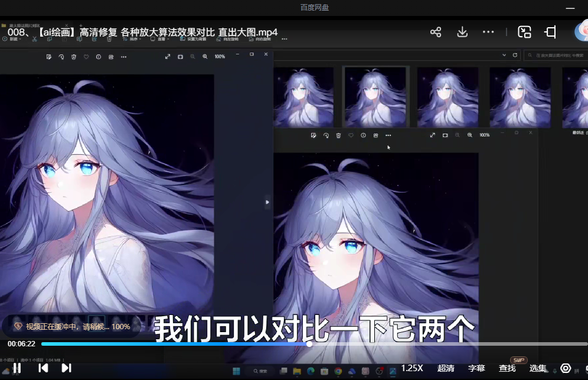This screenshot has height=380, width=588.
Task: Open the Microsoft Store taskbar icon
Action: [x=324, y=371]
